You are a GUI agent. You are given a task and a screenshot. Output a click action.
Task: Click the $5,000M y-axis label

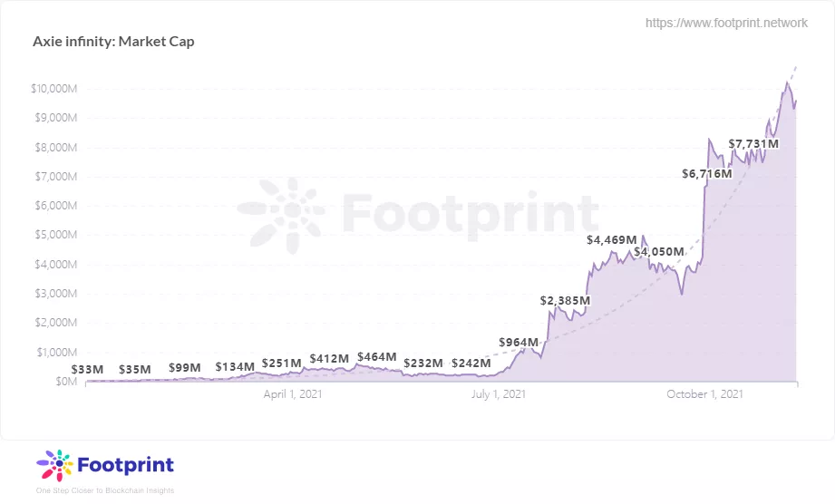pyautogui.click(x=56, y=236)
